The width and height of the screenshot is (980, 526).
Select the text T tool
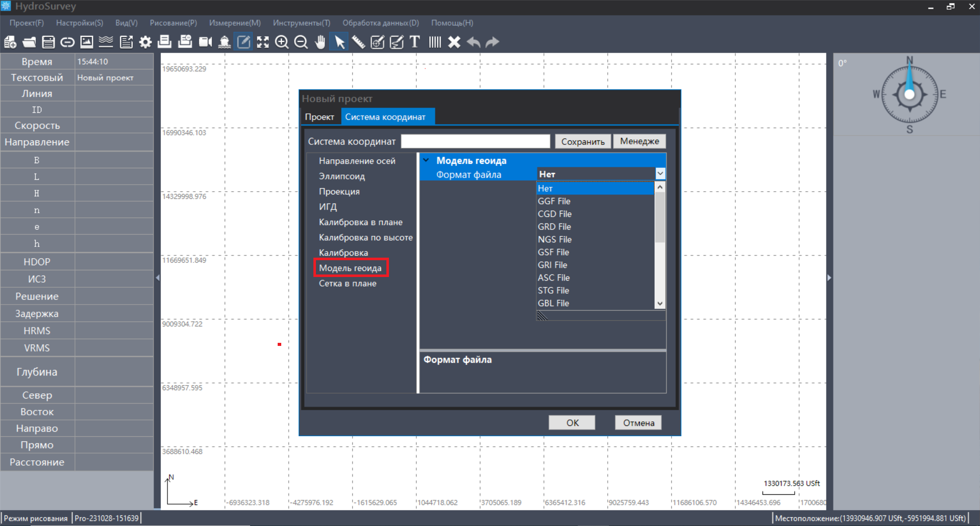pyautogui.click(x=414, y=42)
